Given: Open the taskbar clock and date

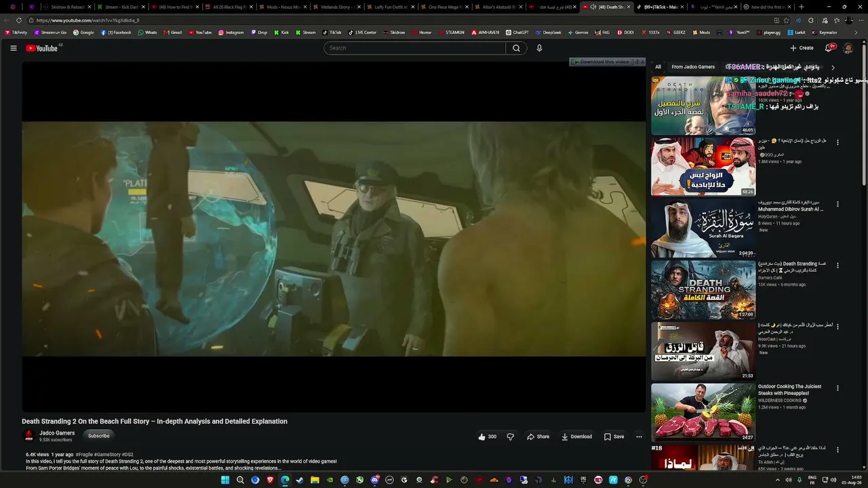Looking at the screenshot, I should pyautogui.click(x=853, y=480).
